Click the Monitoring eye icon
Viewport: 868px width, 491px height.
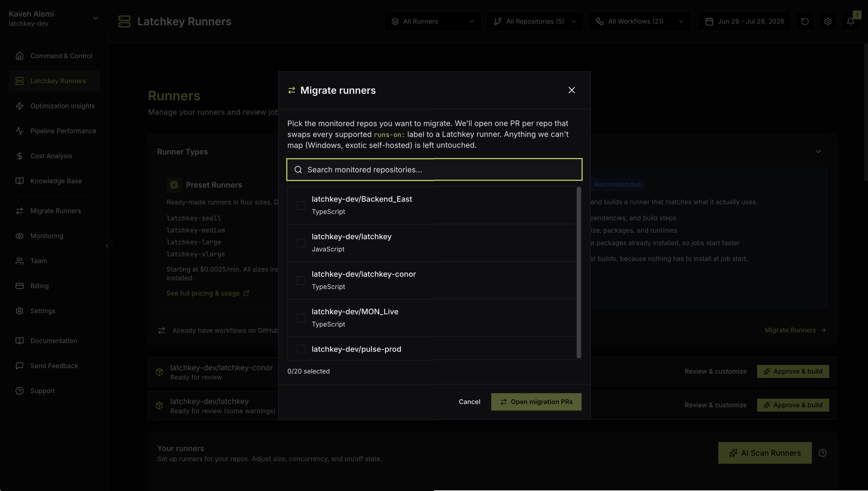click(x=20, y=235)
